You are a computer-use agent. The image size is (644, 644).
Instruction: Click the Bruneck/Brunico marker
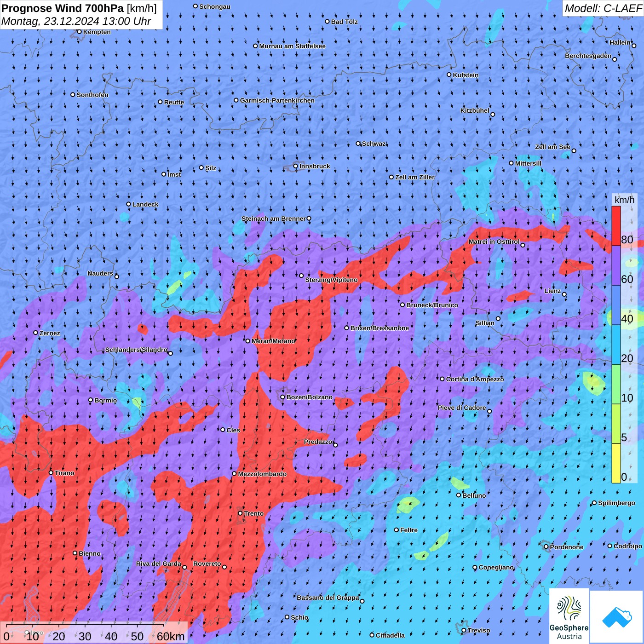[402, 305]
